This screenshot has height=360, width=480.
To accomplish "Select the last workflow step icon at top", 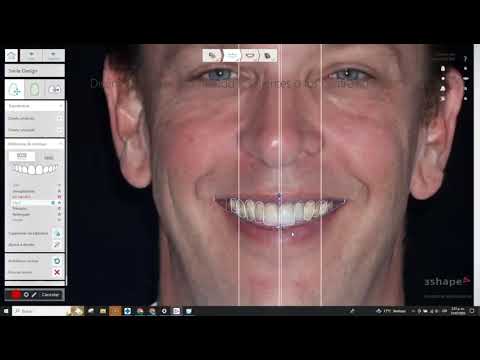I will click(x=268, y=55).
